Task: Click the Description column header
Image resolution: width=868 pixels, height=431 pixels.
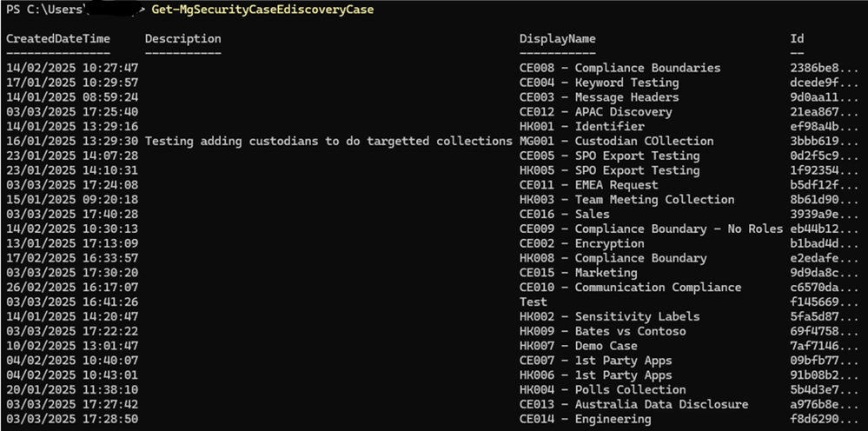Action: pos(182,39)
